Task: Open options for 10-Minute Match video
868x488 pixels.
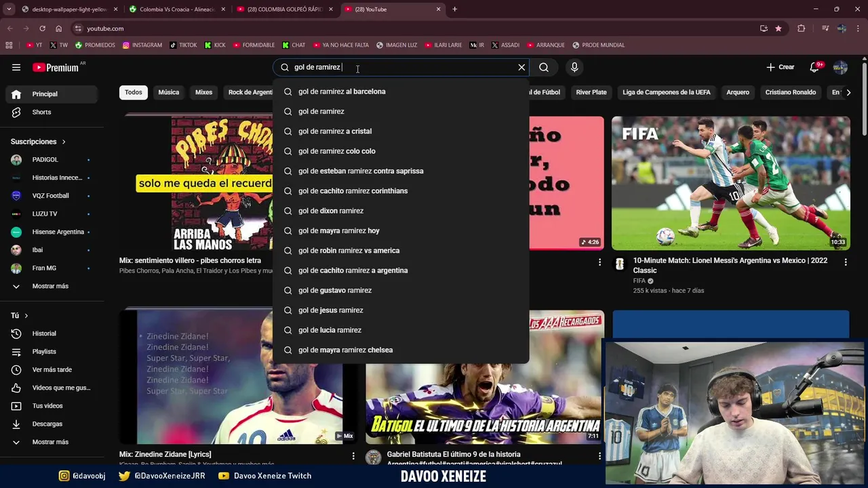Action: click(x=845, y=262)
